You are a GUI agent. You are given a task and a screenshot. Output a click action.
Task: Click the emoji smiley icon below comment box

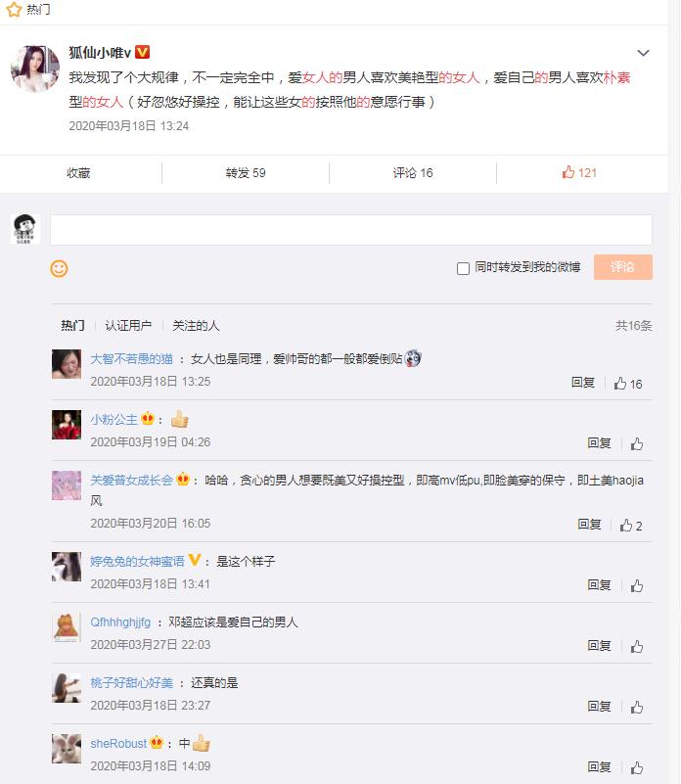click(x=59, y=267)
